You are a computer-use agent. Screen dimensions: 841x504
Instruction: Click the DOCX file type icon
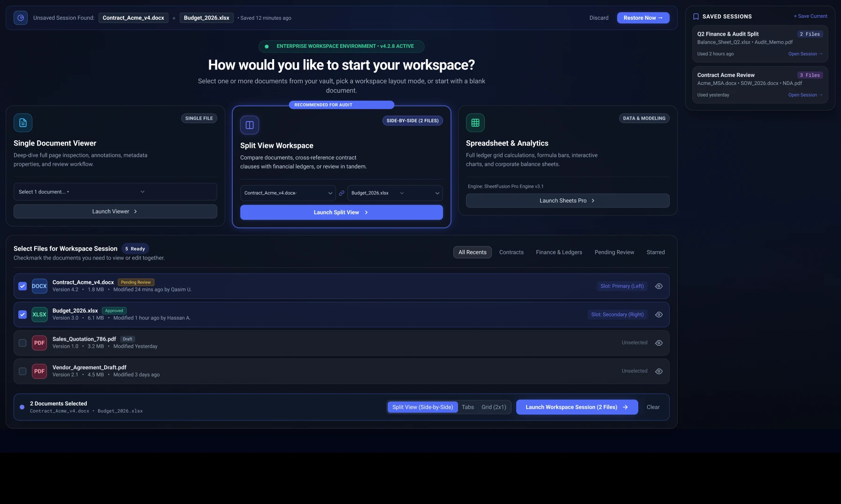click(x=39, y=286)
